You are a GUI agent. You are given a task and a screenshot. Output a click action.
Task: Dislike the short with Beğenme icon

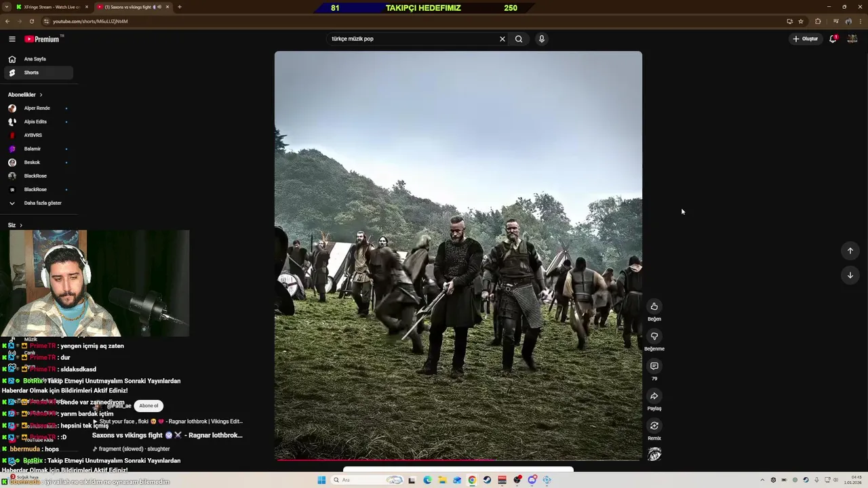[x=654, y=336]
